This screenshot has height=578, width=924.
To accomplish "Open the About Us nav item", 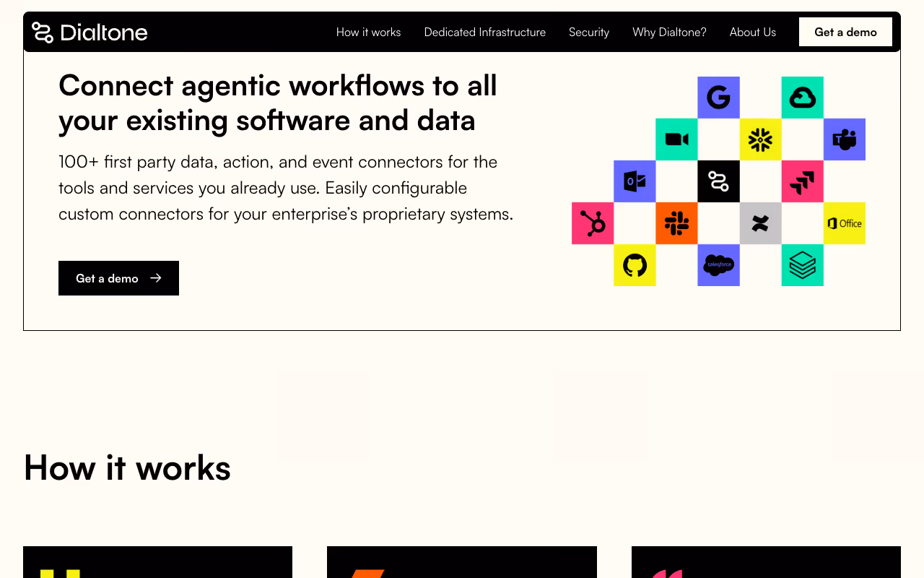I will [753, 32].
